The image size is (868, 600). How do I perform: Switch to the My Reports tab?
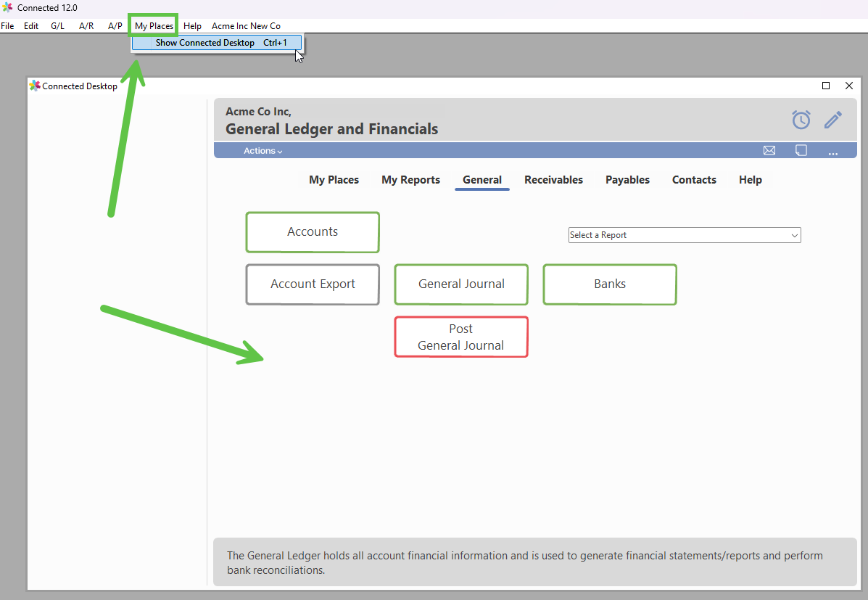point(410,180)
